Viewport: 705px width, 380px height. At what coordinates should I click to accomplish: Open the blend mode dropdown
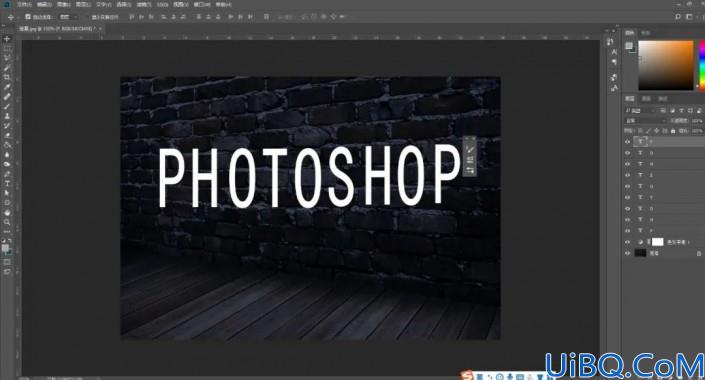coord(646,121)
